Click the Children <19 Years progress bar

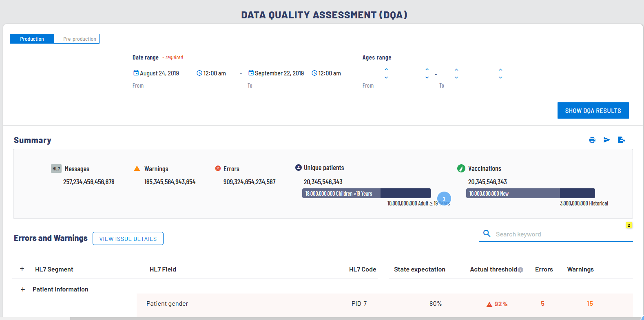pos(341,193)
